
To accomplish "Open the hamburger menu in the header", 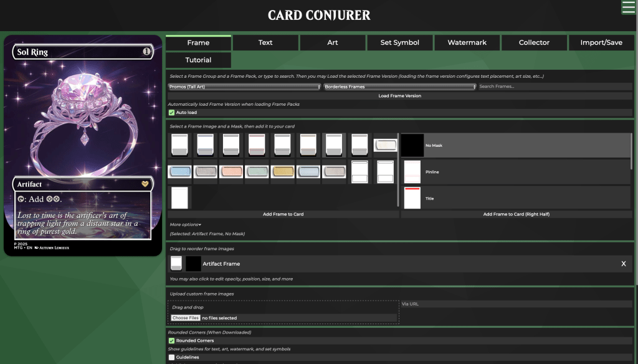I will click(x=628, y=7).
